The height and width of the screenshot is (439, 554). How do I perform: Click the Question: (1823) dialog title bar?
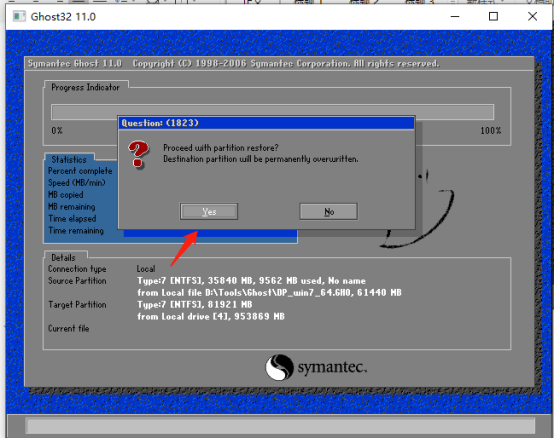(x=266, y=123)
